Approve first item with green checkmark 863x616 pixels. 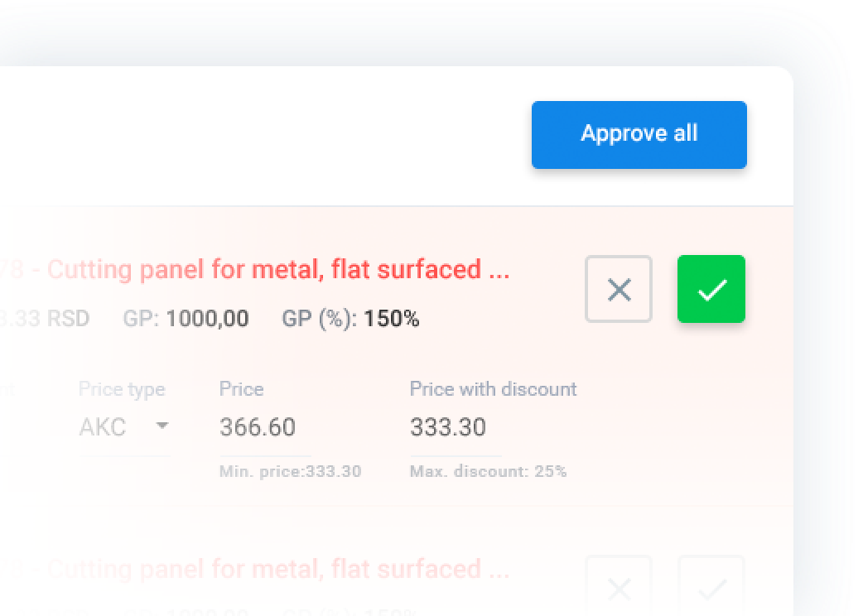(x=711, y=289)
